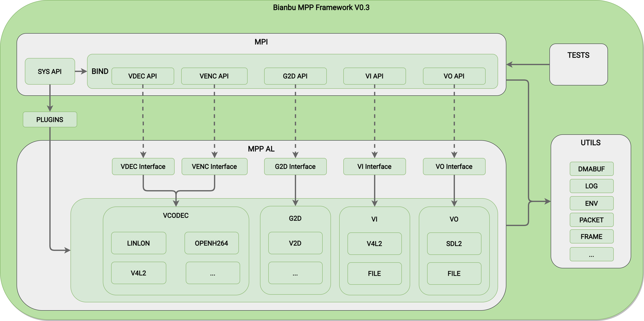Select the VO Interface box
Image resolution: width=644 pixels, height=321 pixels.
coord(454,167)
